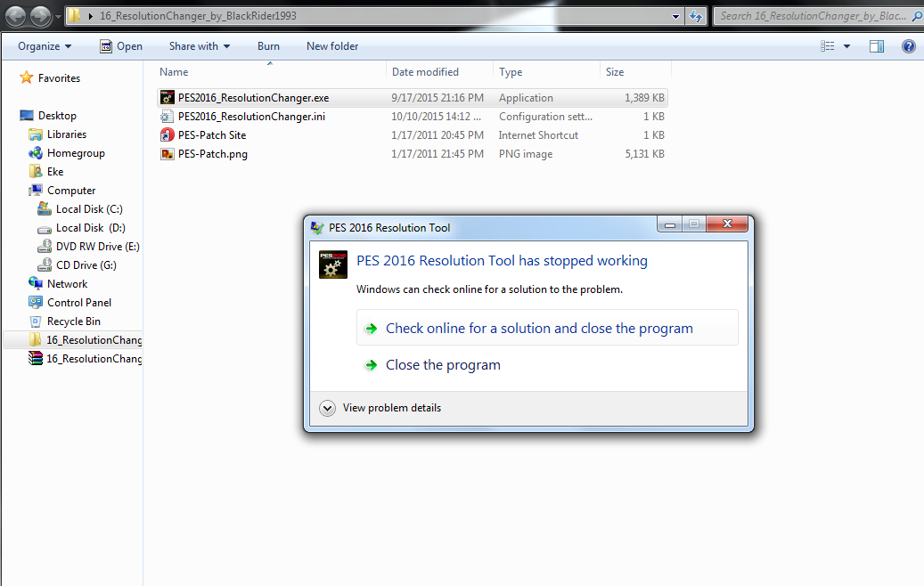Image resolution: width=924 pixels, height=586 pixels.
Task: Click the address bar folder path
Action: coord(198,16)
